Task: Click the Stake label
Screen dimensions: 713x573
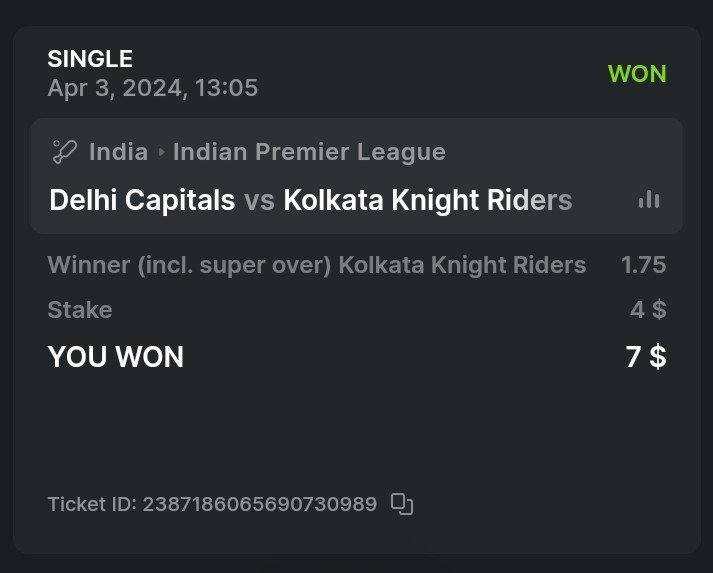Action: click(80, 310)
